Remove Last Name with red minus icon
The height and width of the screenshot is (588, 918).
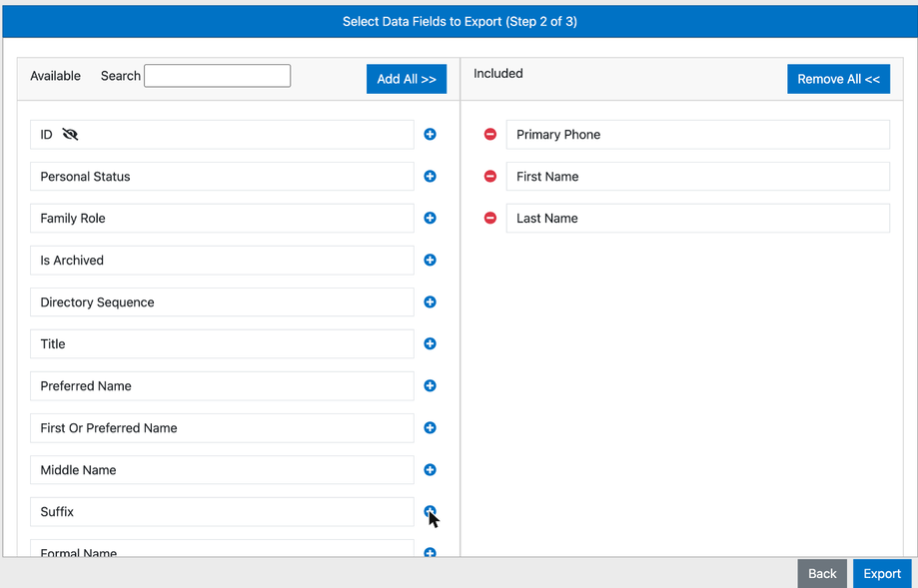tap(490, 219)
